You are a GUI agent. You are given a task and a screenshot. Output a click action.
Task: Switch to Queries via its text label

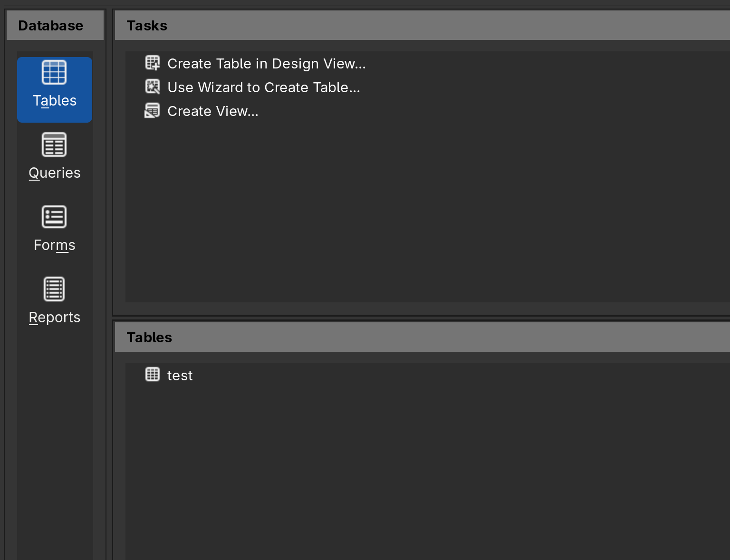(x=55, y=173)
